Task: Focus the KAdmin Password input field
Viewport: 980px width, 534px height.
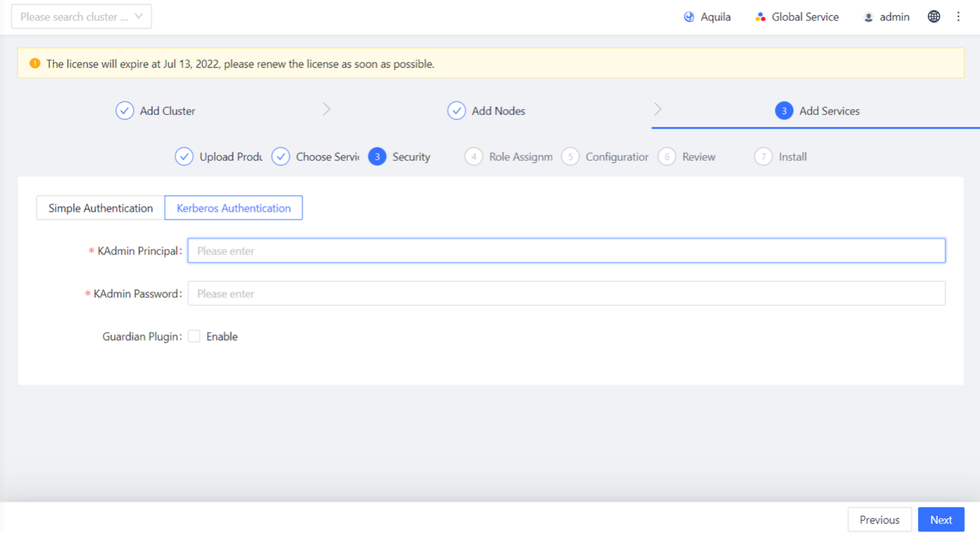Action: click(x=567, y=294)
